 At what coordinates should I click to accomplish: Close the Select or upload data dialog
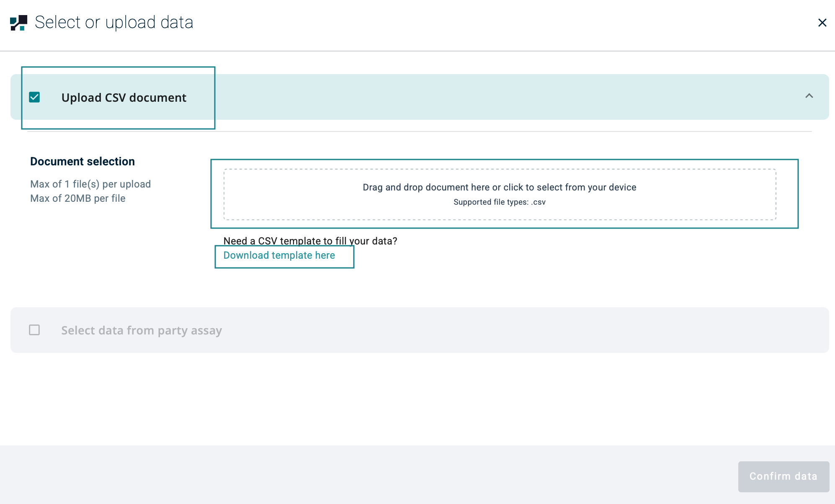click(822, 23)
